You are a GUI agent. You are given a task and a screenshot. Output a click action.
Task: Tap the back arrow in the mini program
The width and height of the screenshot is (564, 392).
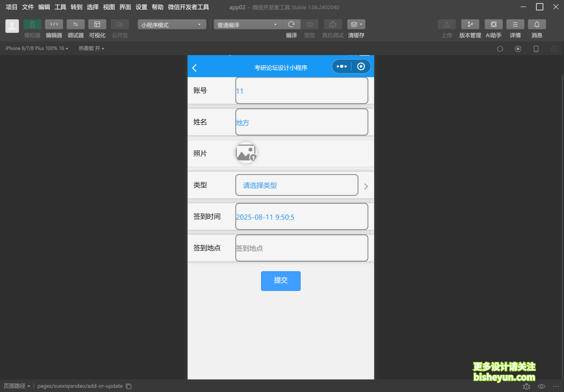[x=195, y=67]
